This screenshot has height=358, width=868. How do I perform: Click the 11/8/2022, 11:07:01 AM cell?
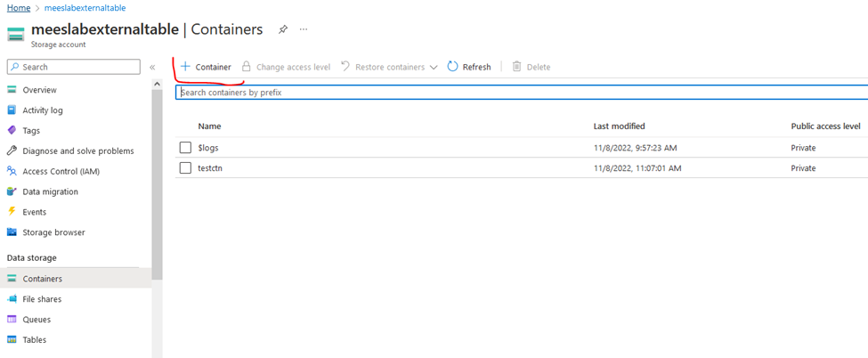click(x=637, y=168)
